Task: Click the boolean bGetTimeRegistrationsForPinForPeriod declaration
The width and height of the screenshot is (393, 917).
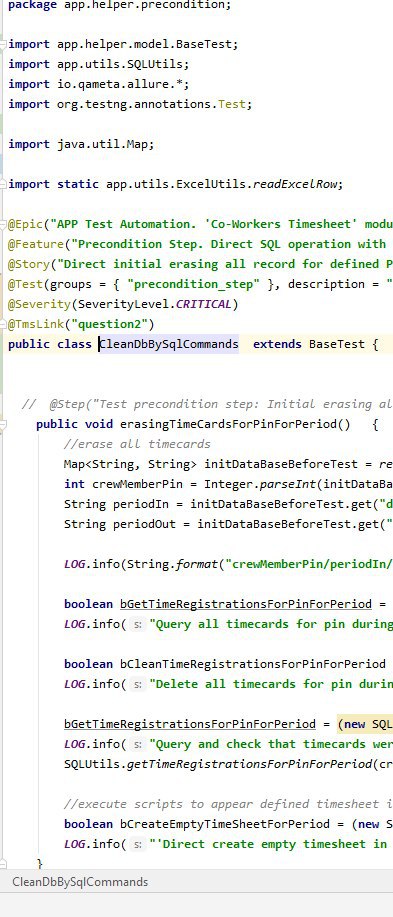Action: click(246, 604)
